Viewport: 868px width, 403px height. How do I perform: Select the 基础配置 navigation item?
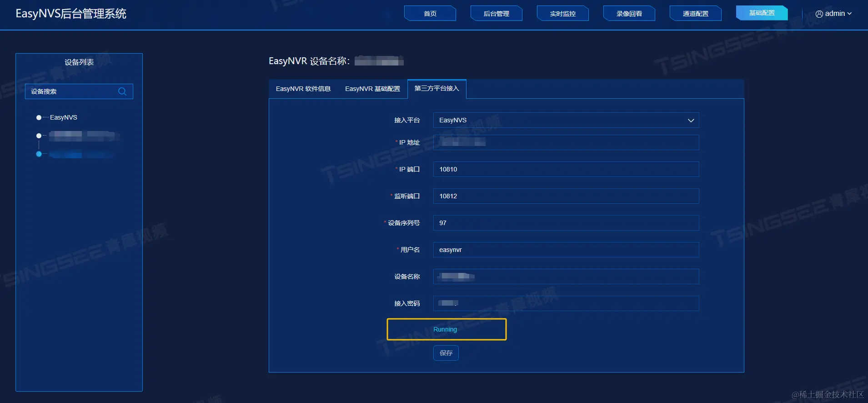tap(762, 13)
